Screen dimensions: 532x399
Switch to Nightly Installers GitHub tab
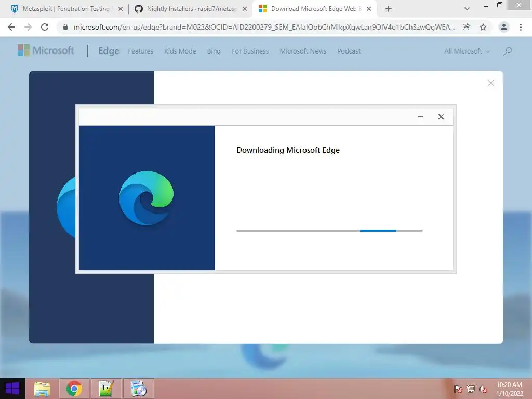(191, 9)
